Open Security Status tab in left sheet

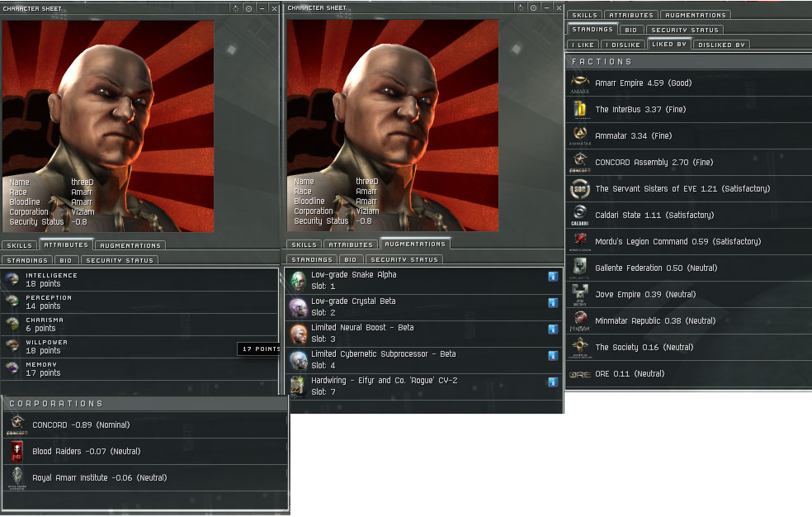[x=120, y=261]
